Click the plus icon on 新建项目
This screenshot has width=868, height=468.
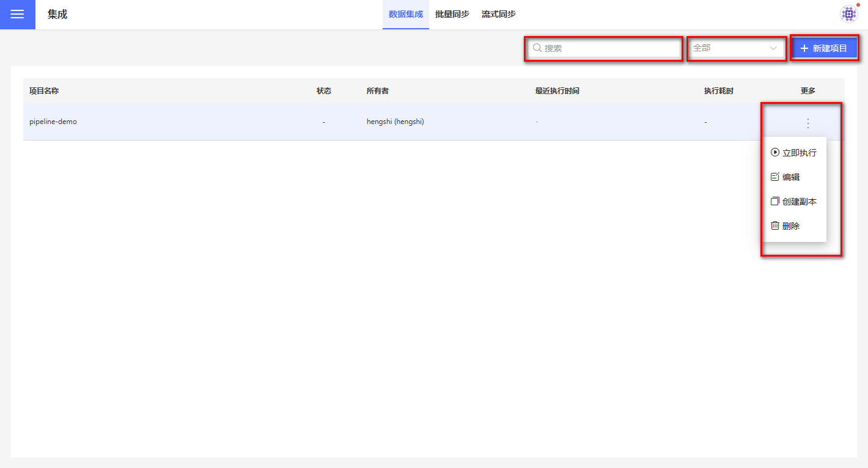click(x=804, y=48)
